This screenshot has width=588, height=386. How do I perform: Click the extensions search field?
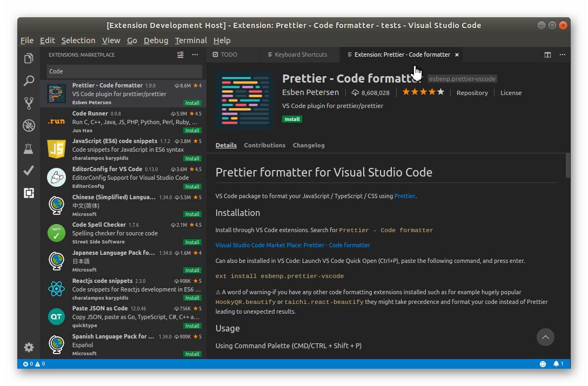pos(124,71)
